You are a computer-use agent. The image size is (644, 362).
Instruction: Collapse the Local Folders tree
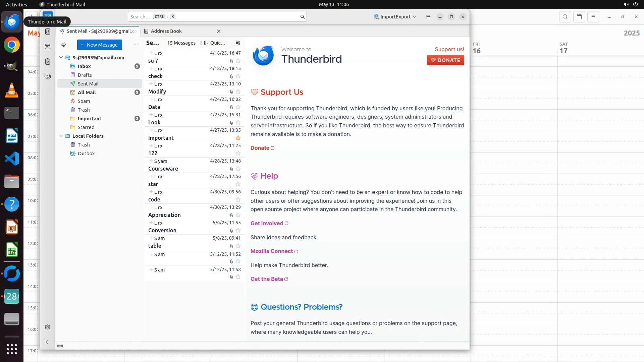click(x=61, y=136)
